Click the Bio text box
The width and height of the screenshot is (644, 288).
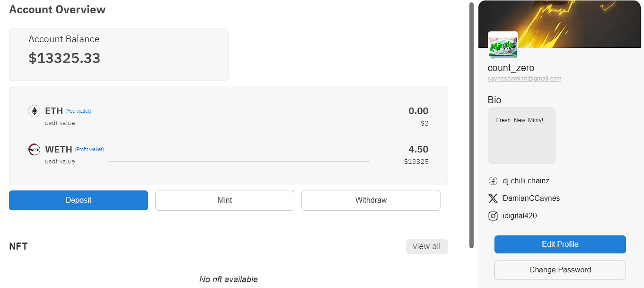pos(522,135)
